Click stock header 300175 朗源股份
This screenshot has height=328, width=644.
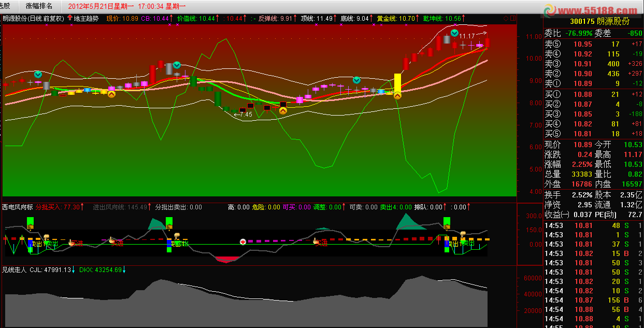599,22
